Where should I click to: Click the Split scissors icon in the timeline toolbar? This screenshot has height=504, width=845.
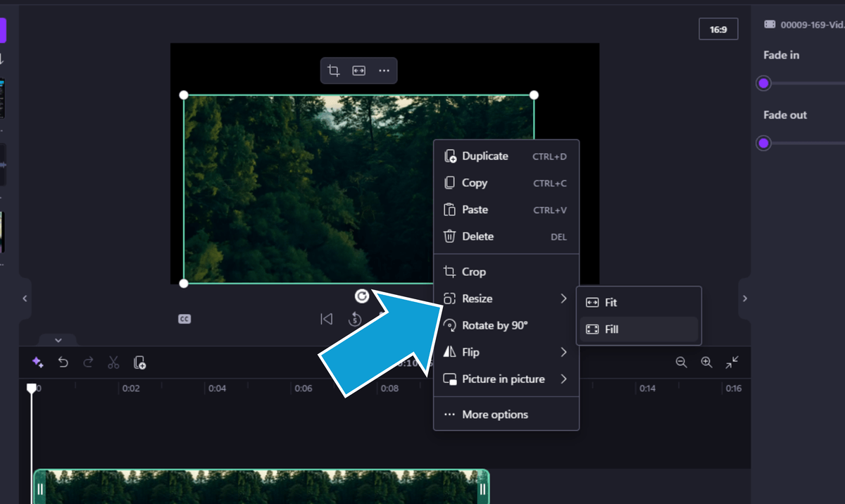click(x=113, y=362)
